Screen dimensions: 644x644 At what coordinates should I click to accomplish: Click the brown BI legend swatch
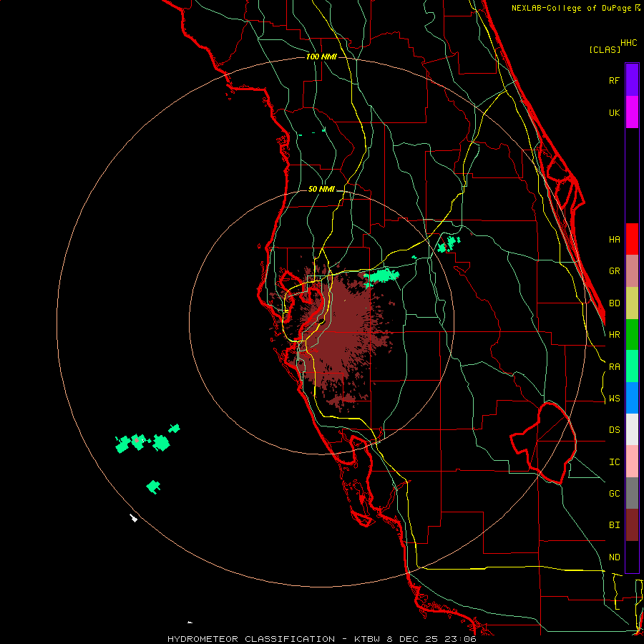632,525
